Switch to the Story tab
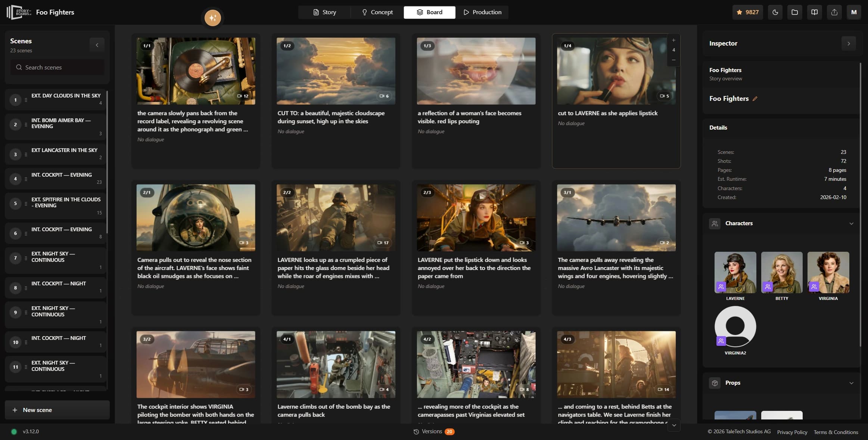Viewport: 868px width, 440px height. point(324,12)
